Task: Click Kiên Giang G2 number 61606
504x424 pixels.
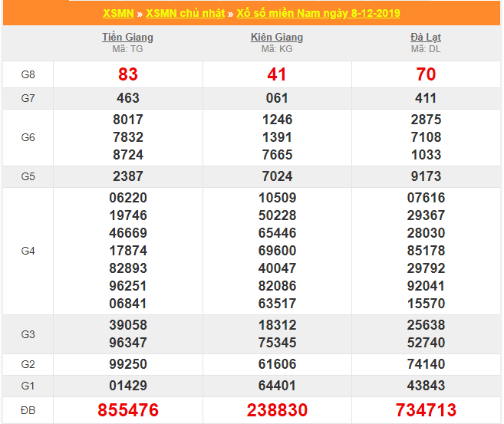Action: pos(277,364)
